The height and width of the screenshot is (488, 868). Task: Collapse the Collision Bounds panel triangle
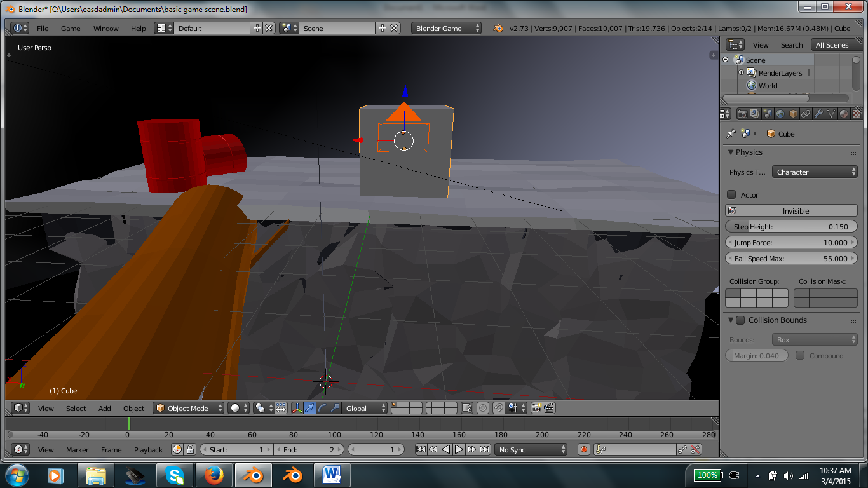(730, 320)
